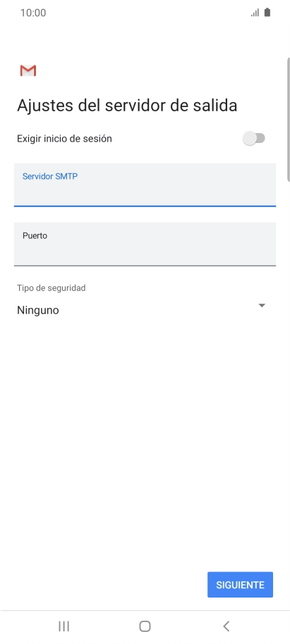The height and width of the screenshot is (644, 290).
Task: Select the Puerto input field
Action: point(145,244)
